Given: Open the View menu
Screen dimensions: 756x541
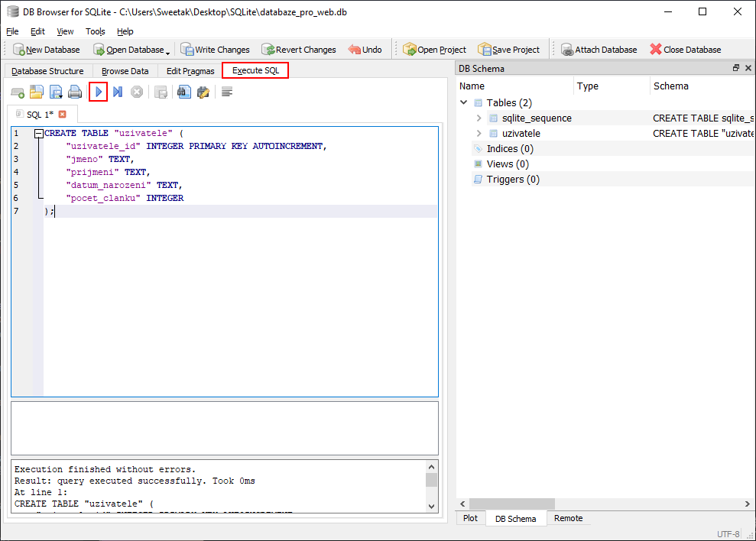Looking at the screenshot, I should 65,31.
